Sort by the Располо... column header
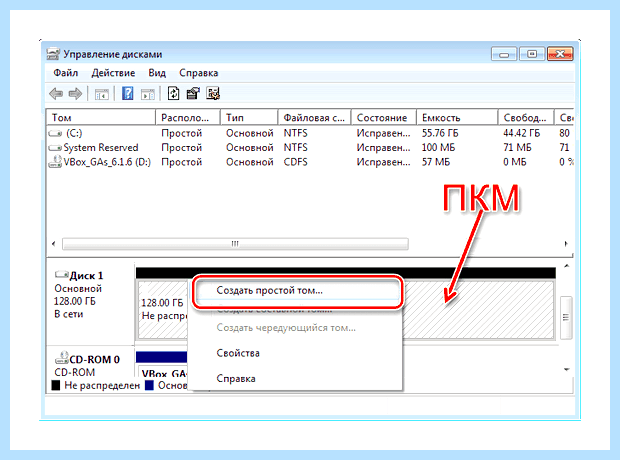620x460 pixels. pyautogui.click(x=188, y=117)
